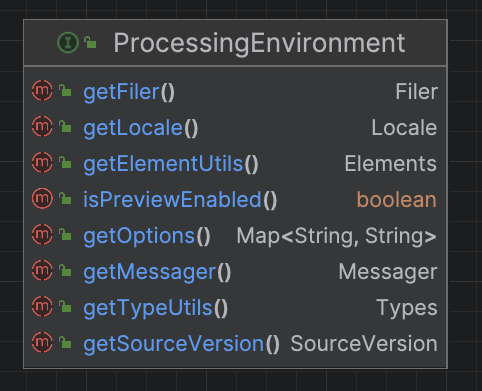The image size is (482, 391).
Task: Click the method icon next to getSourceVersion()
Action: click(42, 343)
